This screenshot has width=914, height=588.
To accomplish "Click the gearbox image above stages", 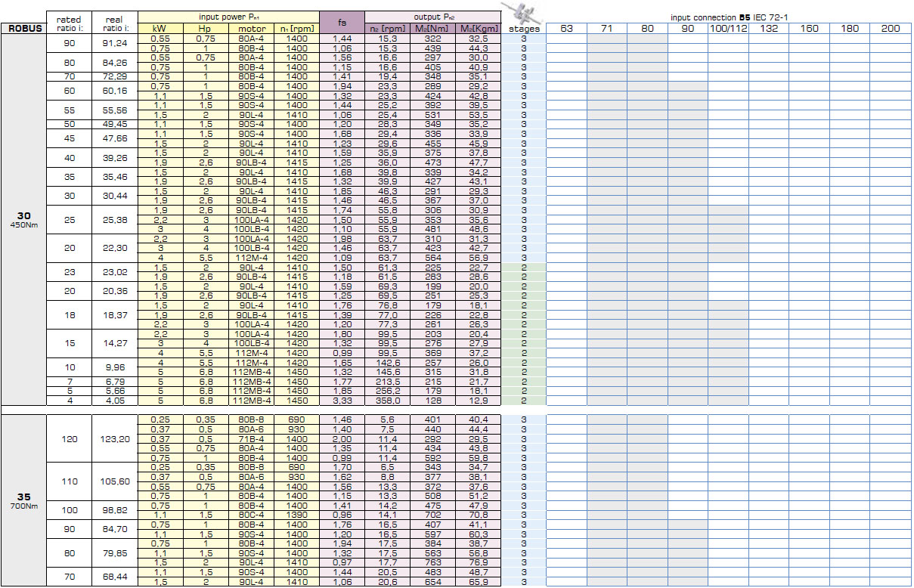I will pos(523,12).
